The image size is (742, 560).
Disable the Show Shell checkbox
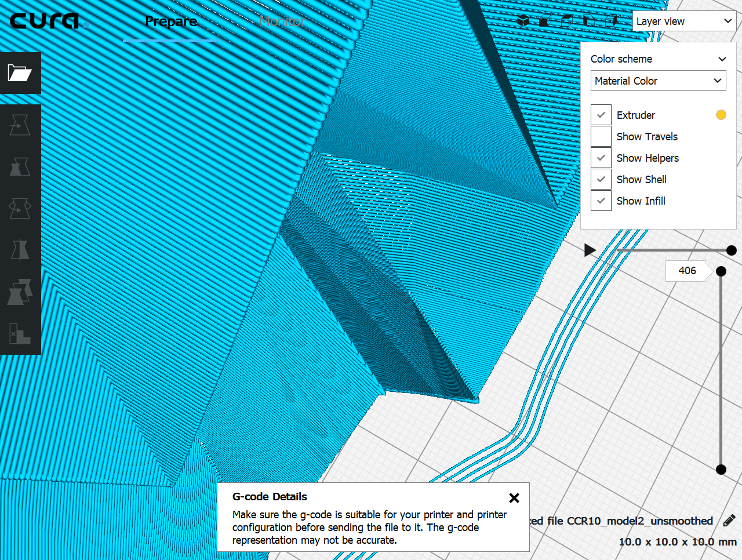(x=601, y=179)
